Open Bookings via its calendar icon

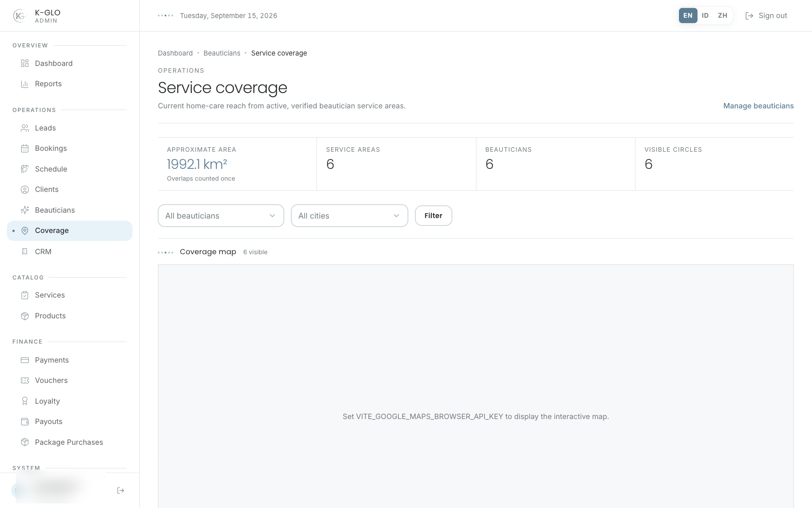(x=25, y=148)
